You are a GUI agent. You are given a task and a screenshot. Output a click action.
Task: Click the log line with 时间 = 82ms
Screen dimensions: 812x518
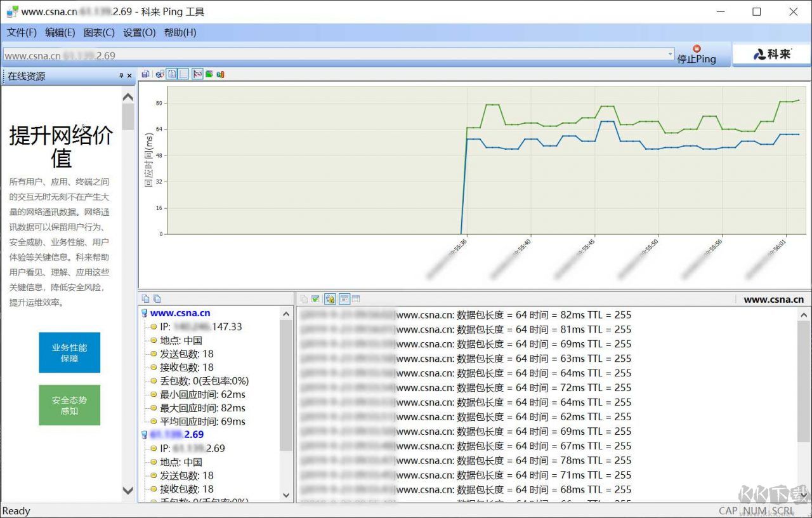(466, 315)
